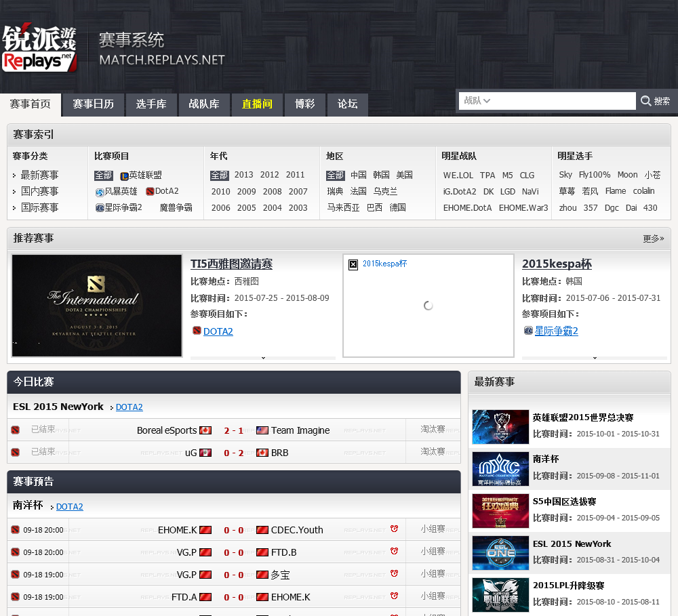Screen dimensions: 678x616
Task: Click the alarm reminder icon for VG.P vs FTD.B
Action: 394,551
